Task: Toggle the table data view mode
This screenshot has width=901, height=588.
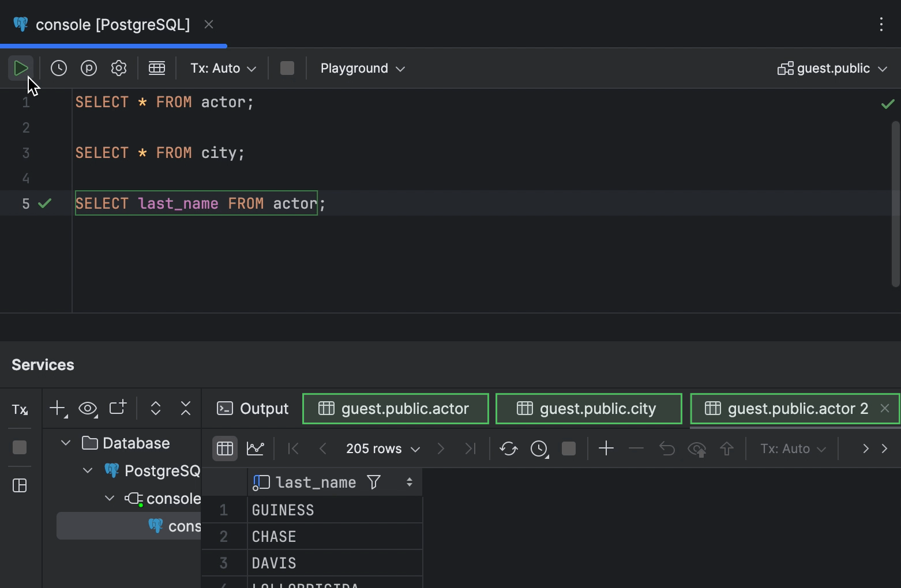Action: coord(224,448)
